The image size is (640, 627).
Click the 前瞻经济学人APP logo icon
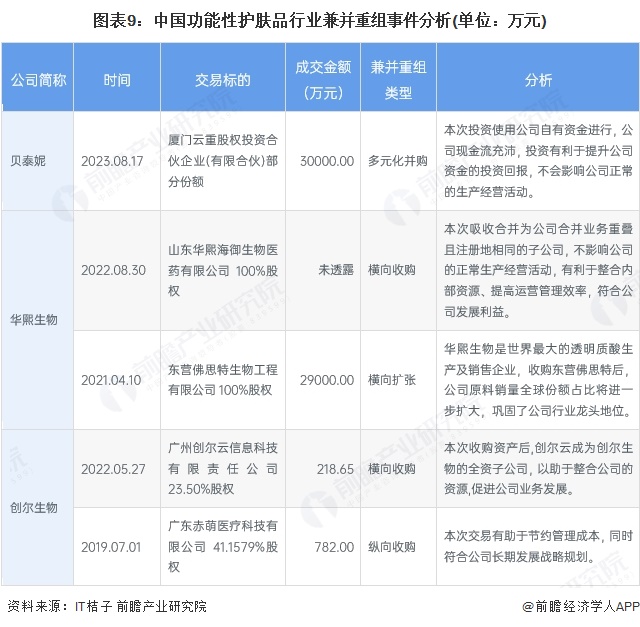click(x=528, y=606)
